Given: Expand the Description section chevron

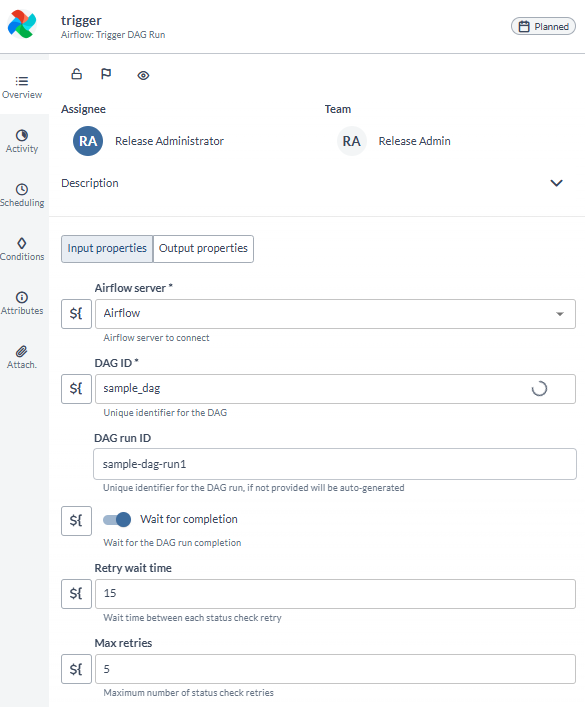Looking at the screenshot, I should (x=557, y=183).
